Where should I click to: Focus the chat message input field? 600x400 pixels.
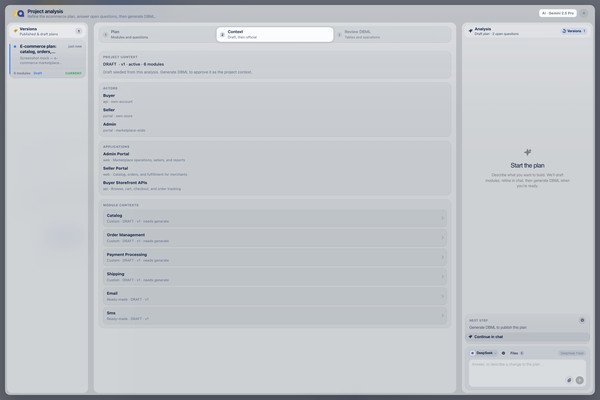[x=527, y=373]
